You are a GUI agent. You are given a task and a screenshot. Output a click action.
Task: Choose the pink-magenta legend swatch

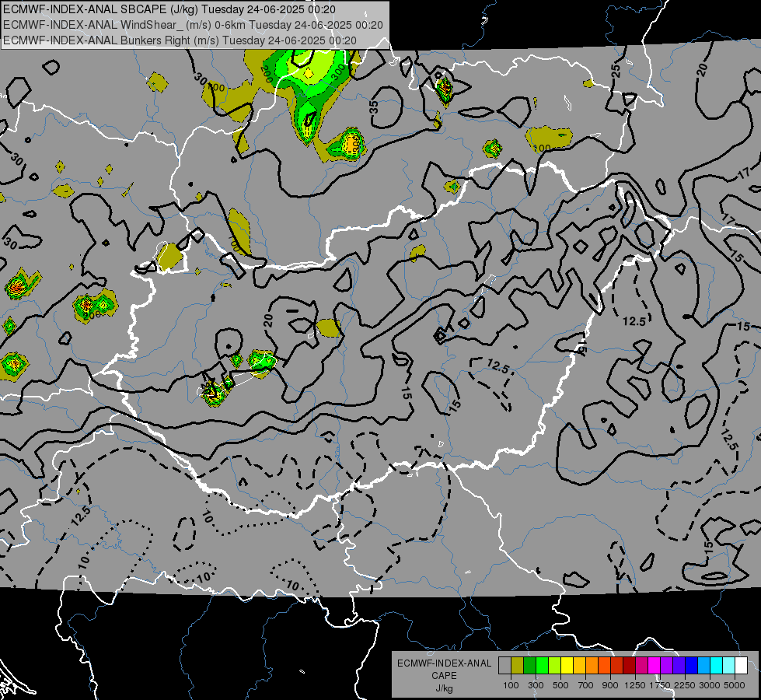[641, 666]
